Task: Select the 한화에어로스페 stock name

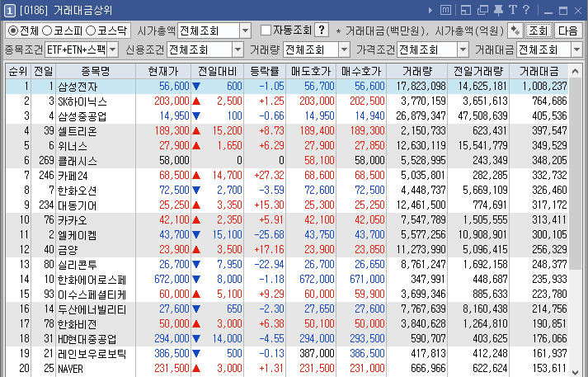Action: pos(92,280)
